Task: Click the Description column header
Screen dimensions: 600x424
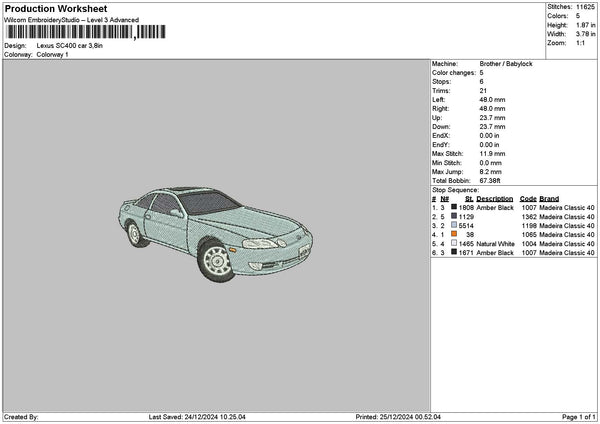Action: 495,198
